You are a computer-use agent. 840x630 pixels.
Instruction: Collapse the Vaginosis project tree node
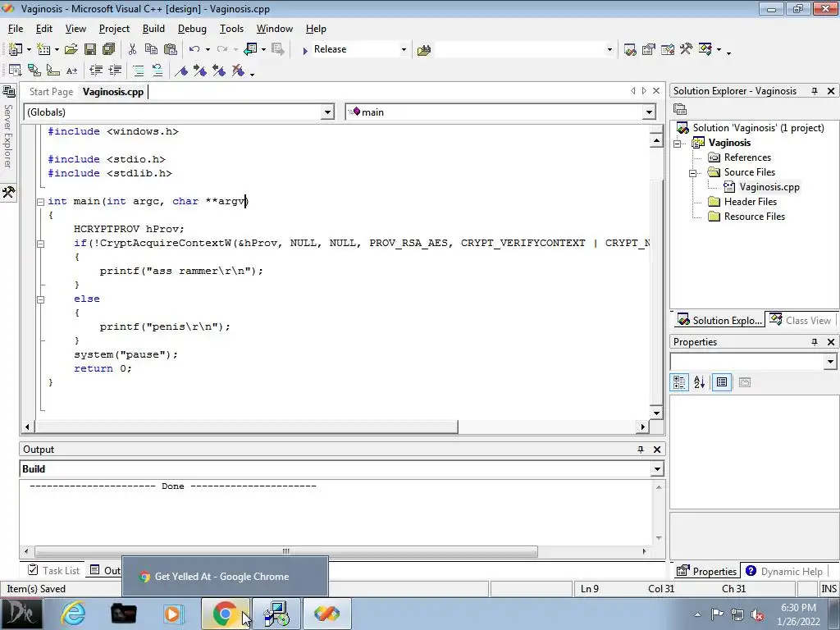coord(678,143)
